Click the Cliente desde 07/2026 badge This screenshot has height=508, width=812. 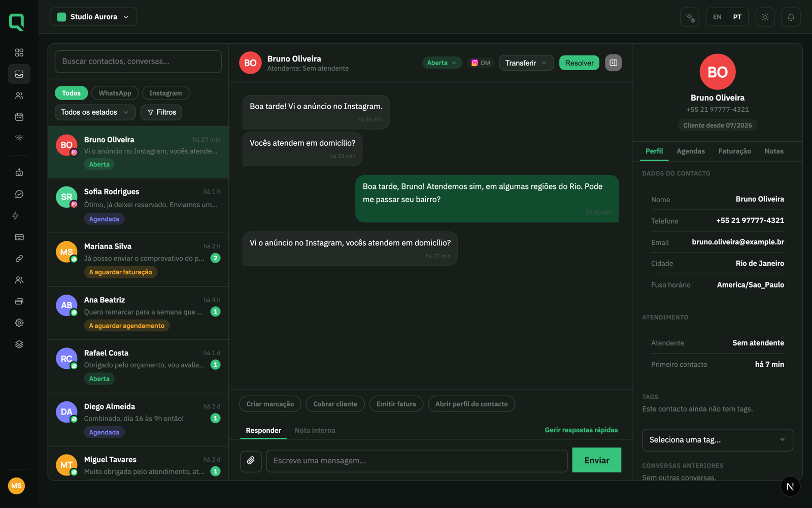(x=718, y=125)
